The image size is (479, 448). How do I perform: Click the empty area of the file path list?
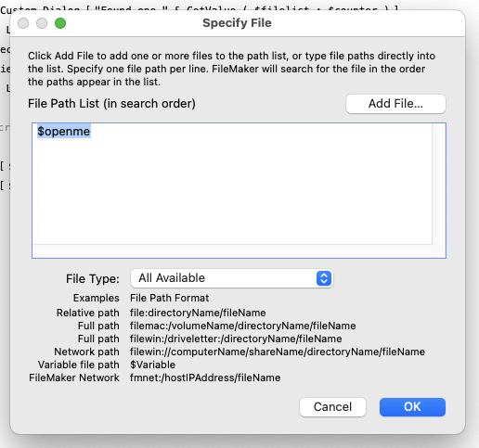pos(232,192)
